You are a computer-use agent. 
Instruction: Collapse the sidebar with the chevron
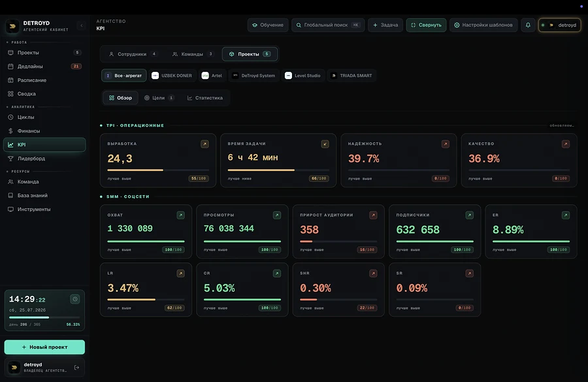click(x=82, y=25)
